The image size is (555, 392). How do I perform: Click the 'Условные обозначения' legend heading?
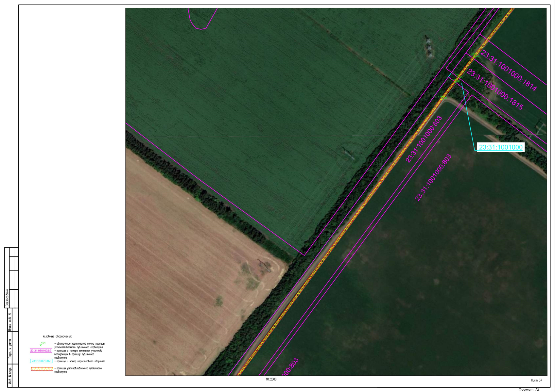point(57,336)
